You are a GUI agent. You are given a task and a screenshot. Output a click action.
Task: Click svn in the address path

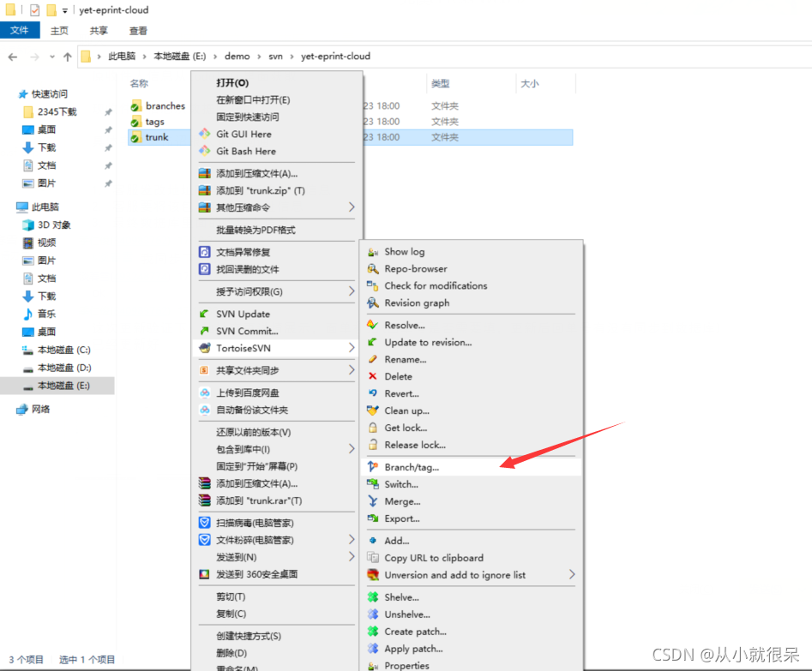pyautogui.click(x=275, y=56)
